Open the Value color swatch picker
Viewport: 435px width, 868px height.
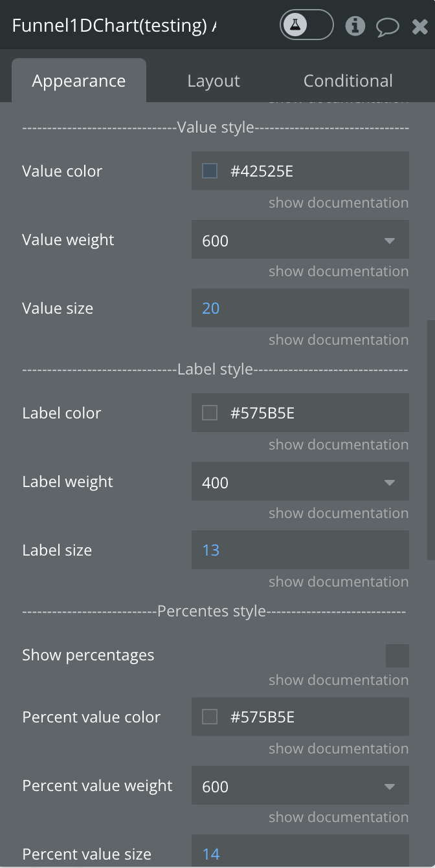point(210,171)
